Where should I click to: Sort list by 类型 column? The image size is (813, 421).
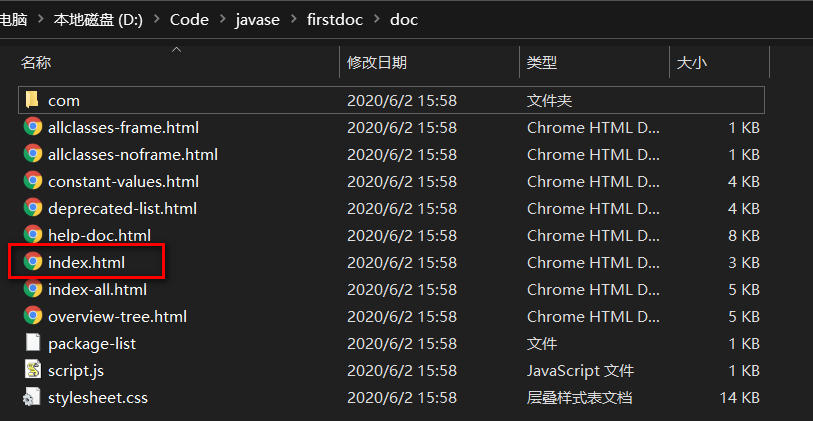pyautogui.click(x=541, y=63)
